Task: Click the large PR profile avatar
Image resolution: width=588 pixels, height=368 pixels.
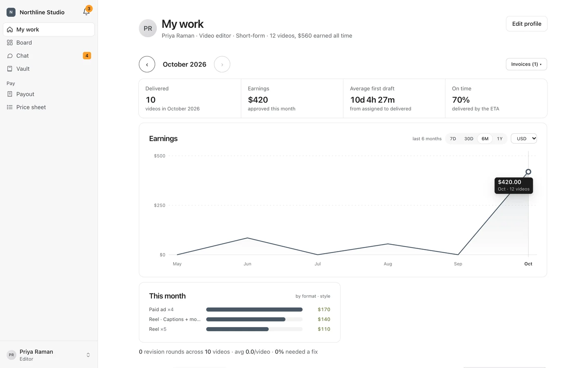Action: (x=148, y=28)
